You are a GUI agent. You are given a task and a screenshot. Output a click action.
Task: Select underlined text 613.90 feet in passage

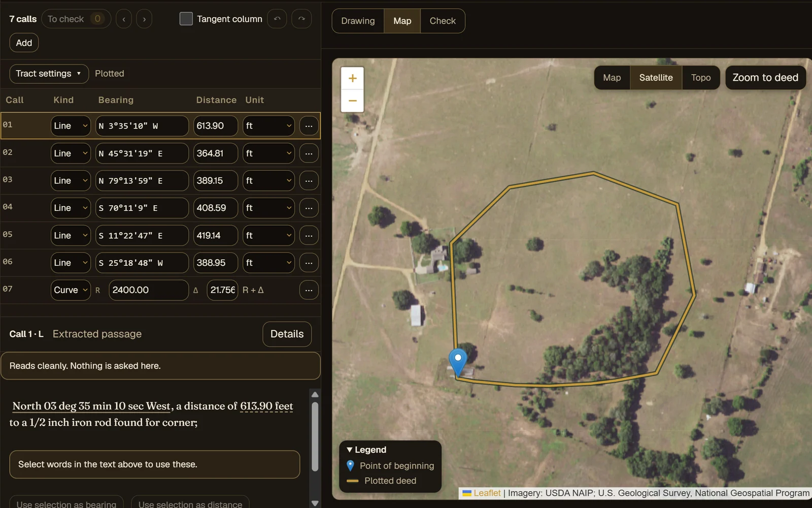[266, 406]
